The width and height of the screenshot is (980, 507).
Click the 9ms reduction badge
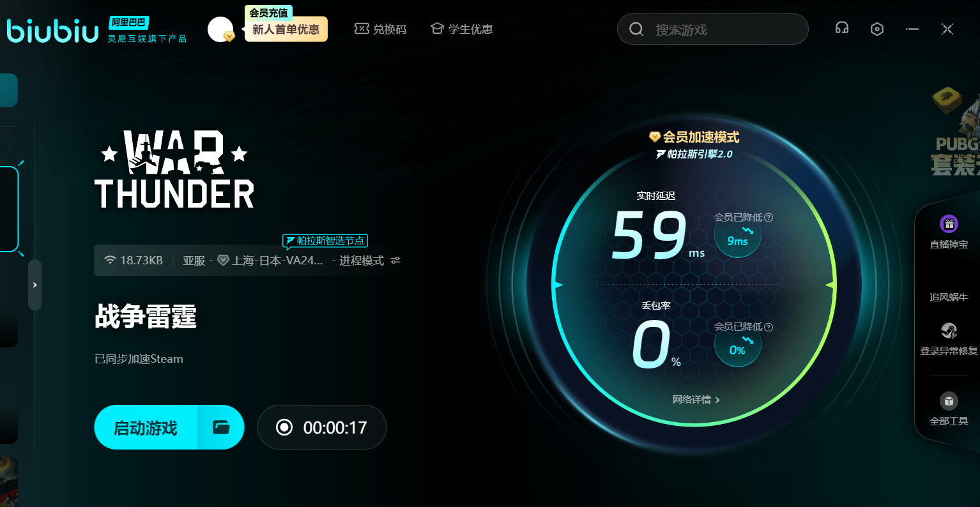click(x=737, y=236)
